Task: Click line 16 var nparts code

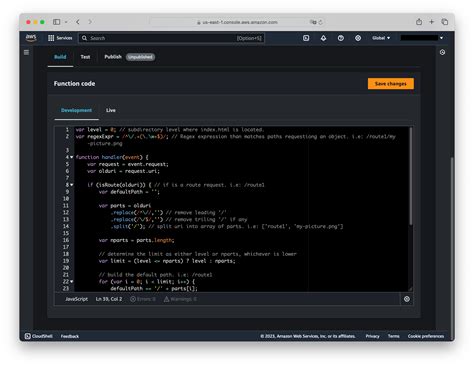Action: [x=136, y=240]
